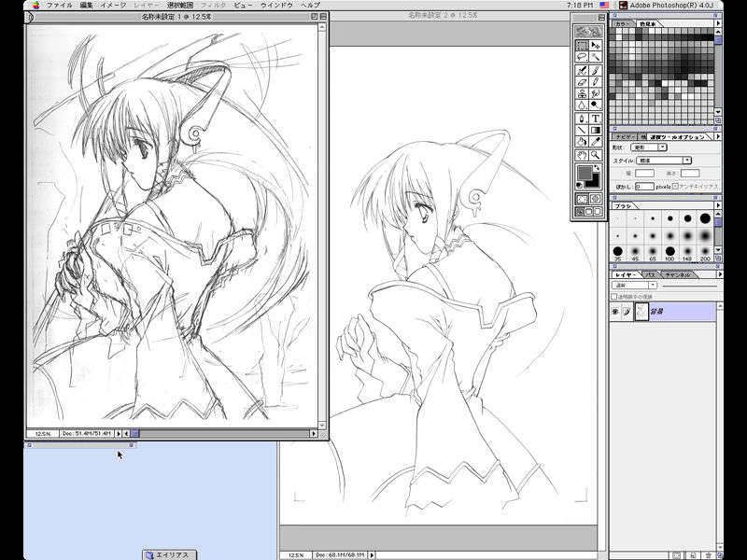The height and width of the screenshot is (560, 747).
Task: Open the layer blending mode dropdown
Action: [634, 286]
